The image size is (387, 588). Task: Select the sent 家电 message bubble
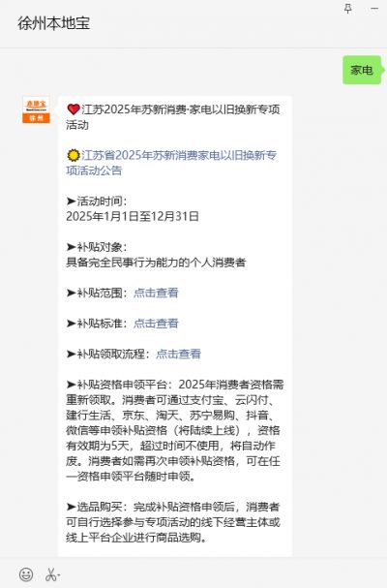[362, 70]
